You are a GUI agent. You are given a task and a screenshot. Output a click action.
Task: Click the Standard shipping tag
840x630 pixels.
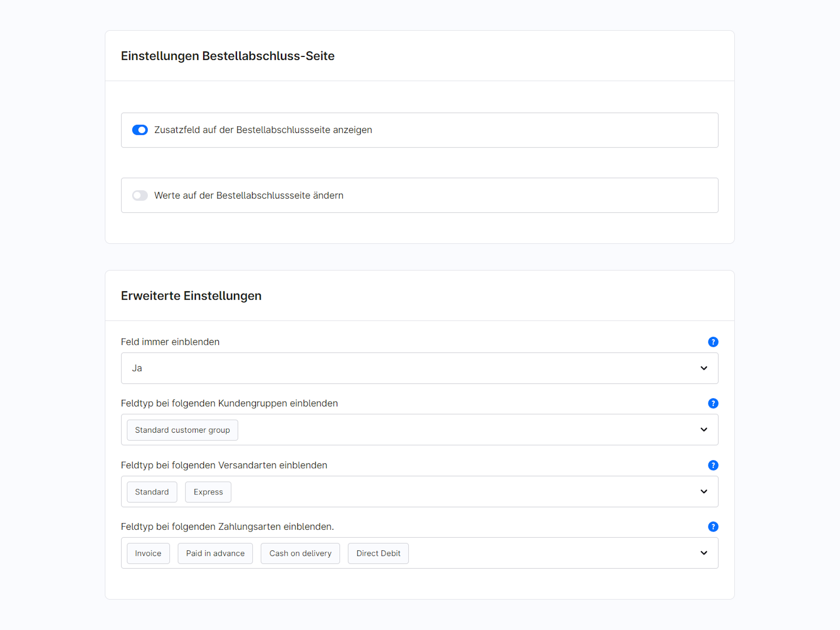click(152, 492)
